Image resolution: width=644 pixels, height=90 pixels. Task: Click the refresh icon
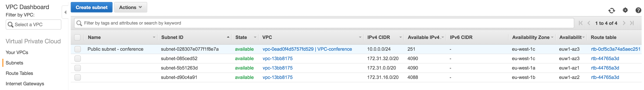click(x=611, y=10)
